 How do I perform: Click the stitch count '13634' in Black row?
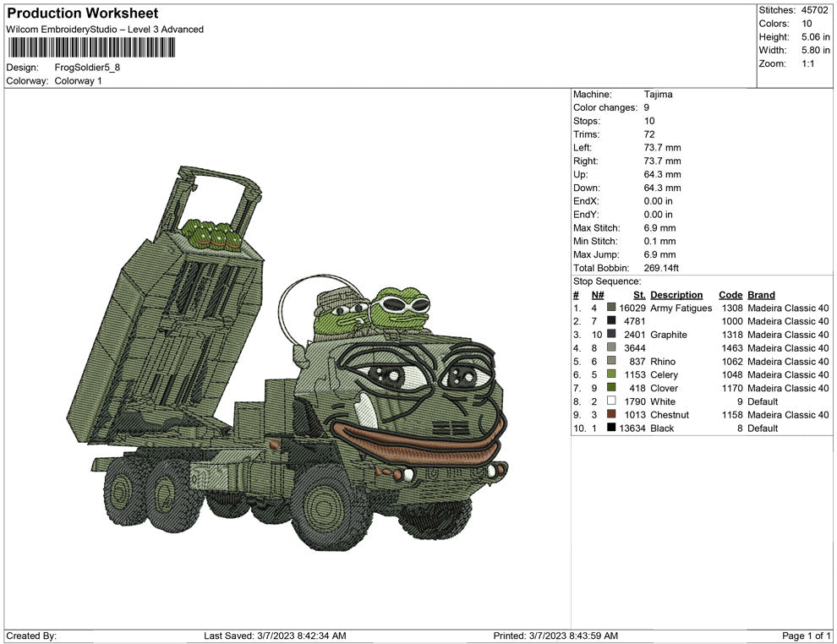pos(632,428)
